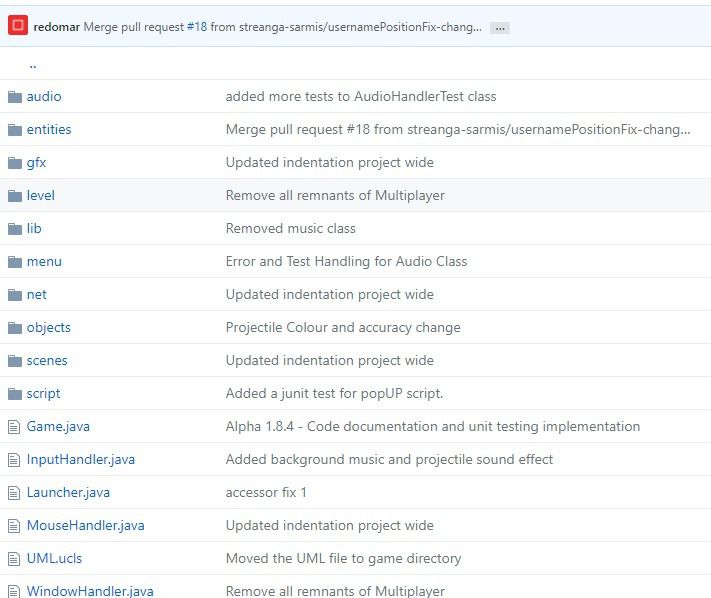This screenshot has width=711, height=598.
Task: Open the scenes folder link
Action: (47, 360)
